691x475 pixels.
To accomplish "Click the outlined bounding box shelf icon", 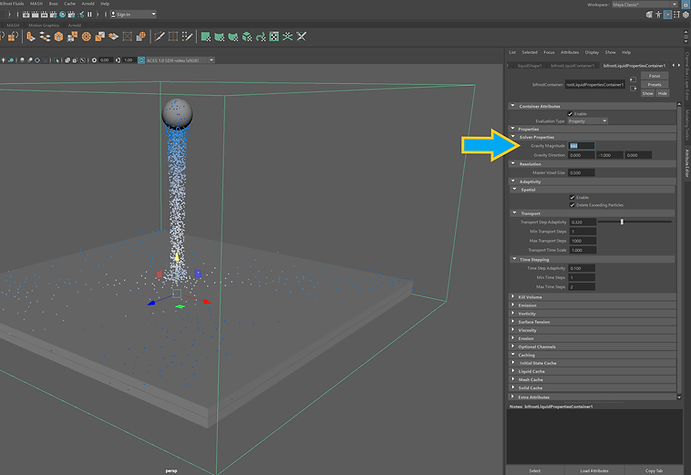I will pyautogui.click(x=127, y=37).
